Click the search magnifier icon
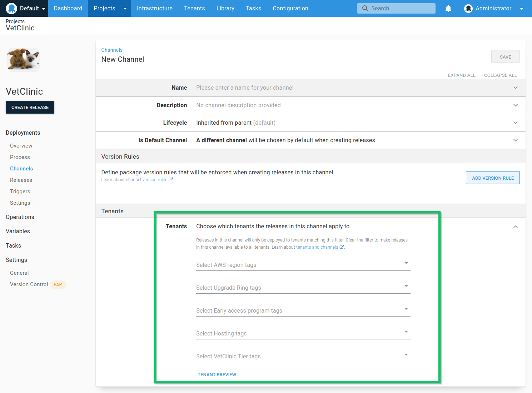The height and width of the screenshot is (393, 532). coord(365,8)
